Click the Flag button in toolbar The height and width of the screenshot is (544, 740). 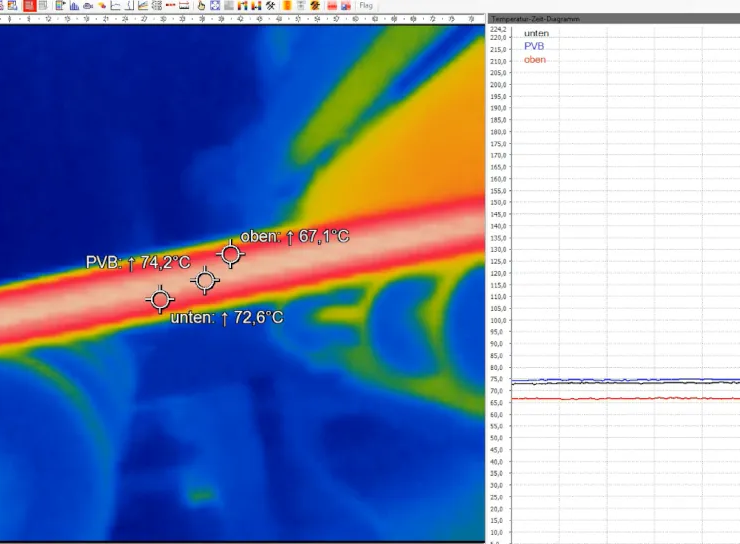(366, 6)
